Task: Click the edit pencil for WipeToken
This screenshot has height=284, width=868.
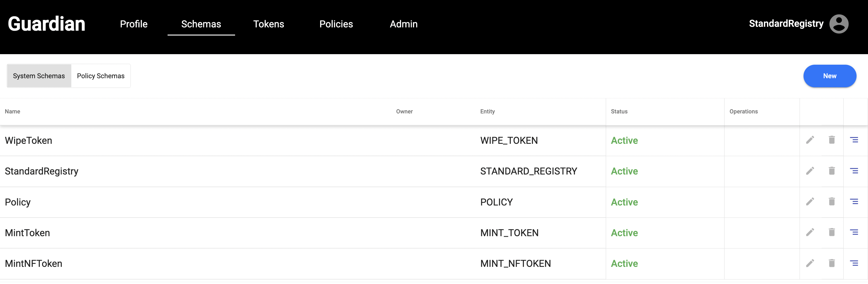Action: (810, 140)
